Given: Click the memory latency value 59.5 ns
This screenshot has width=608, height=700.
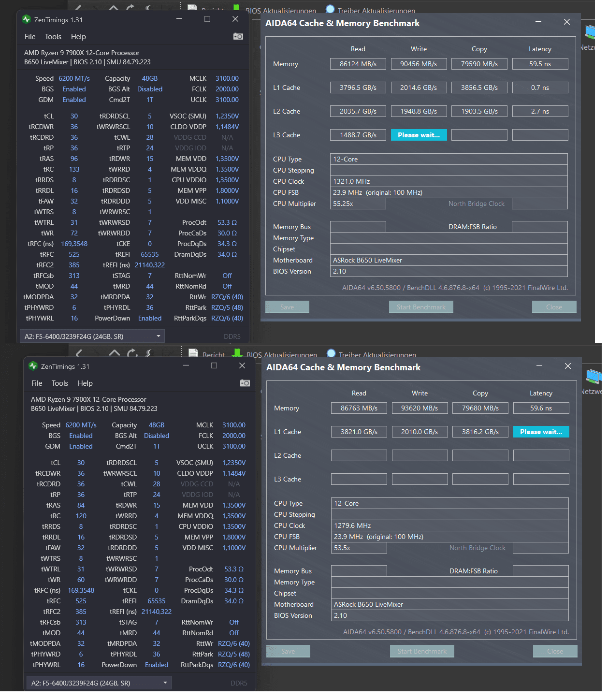Looking at the screenshot, I should click(x=540, y=64).
